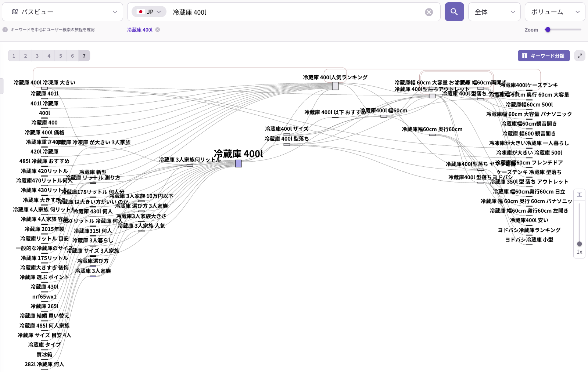588x372 pixels.
Task: Activate depth level 7 toggle
Action: pos(84,55)
